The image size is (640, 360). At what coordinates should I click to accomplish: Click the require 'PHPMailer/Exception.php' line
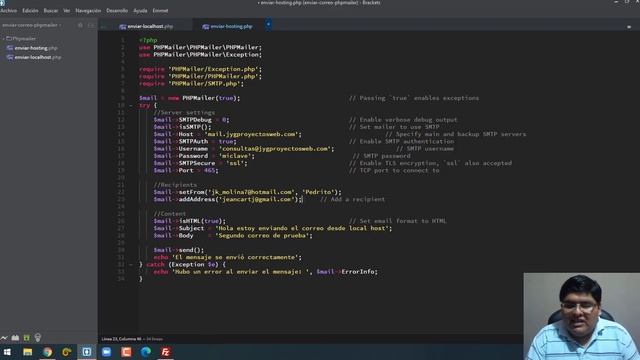click(200, 69)
